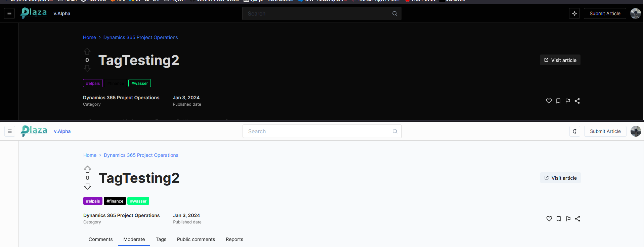Downvote the article in the light-theme view
This screenshot has width=644, height=247.
pos(87,186)
